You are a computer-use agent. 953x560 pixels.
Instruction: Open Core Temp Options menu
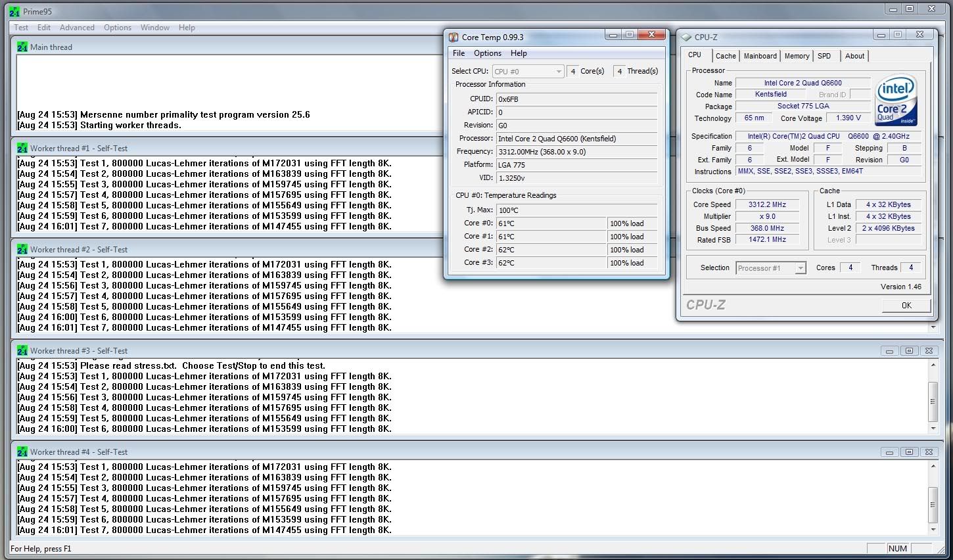(x=487, y=53)
